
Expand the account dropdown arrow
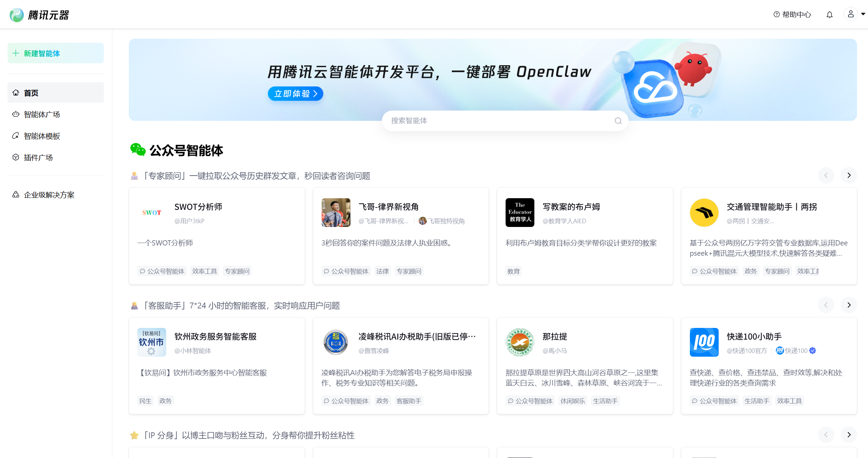coord(863,14)
